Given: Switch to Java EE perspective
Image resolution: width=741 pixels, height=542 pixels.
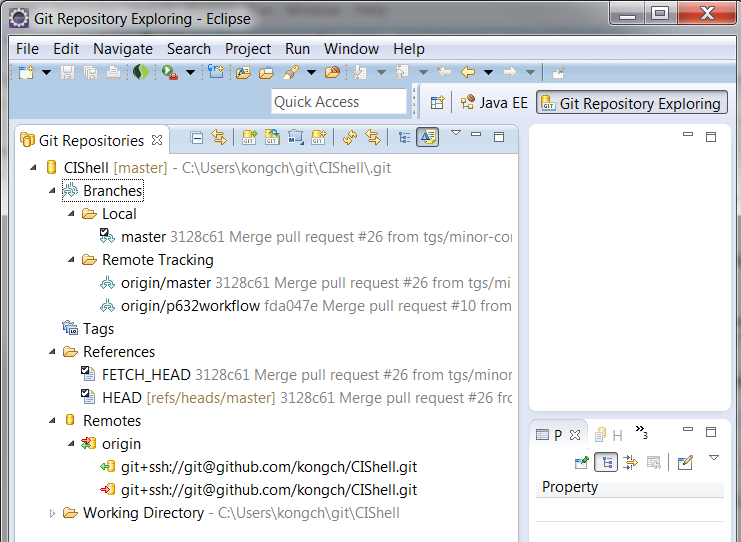Looking at the screenshot, I should point(494,103).
